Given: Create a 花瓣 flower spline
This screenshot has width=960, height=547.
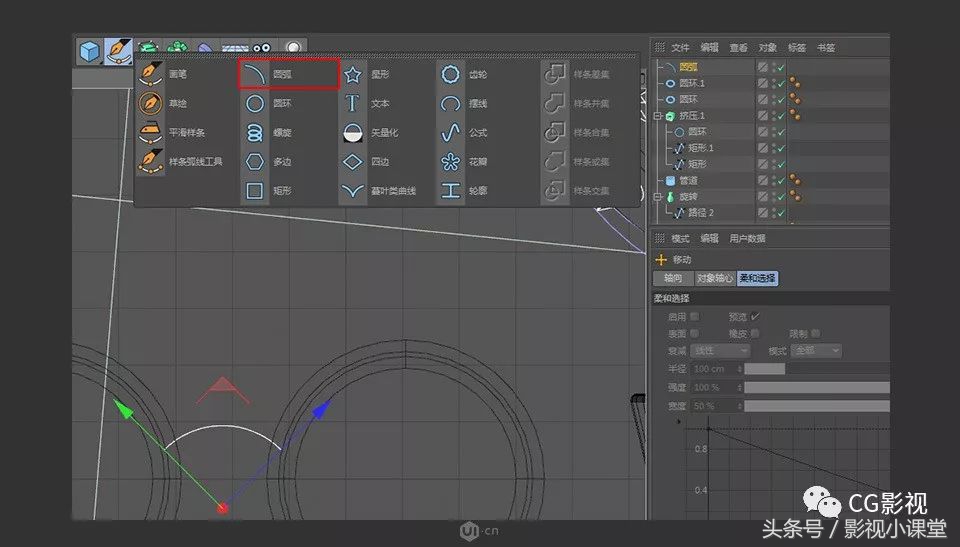Looking at the screenshot, I should coord(463,162).
